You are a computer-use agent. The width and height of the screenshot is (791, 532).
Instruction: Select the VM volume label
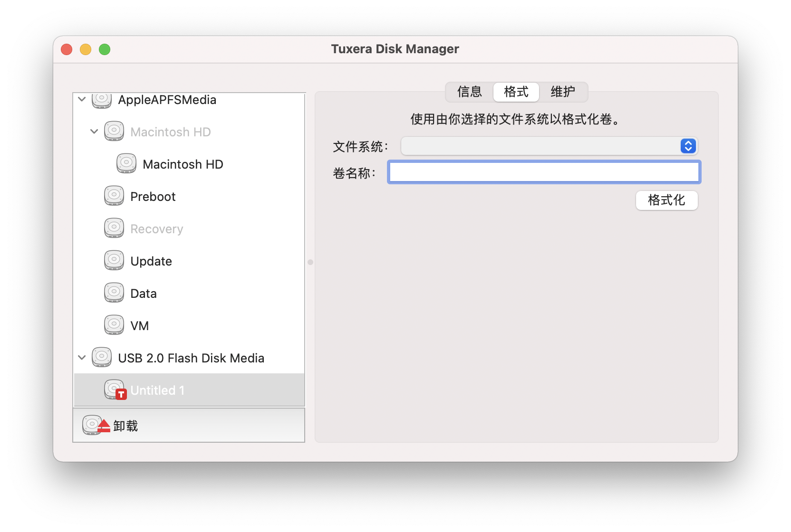(x=140, y=326)
